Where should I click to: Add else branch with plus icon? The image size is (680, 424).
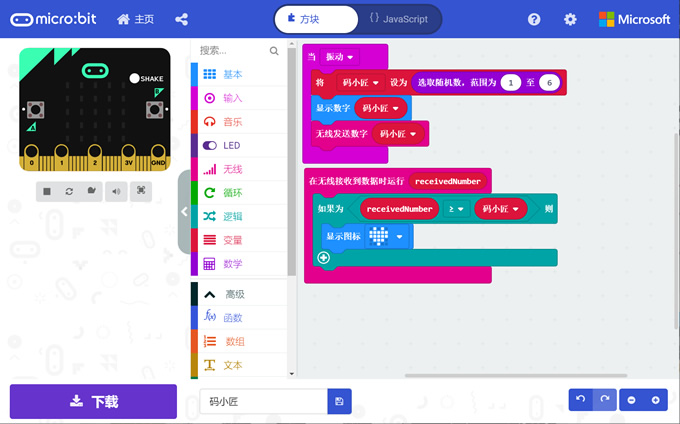coord(324,258)
